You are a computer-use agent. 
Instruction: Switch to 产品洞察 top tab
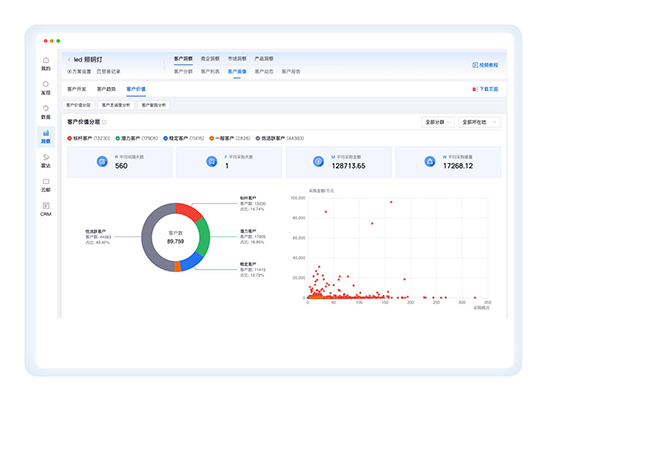(264, 59)
